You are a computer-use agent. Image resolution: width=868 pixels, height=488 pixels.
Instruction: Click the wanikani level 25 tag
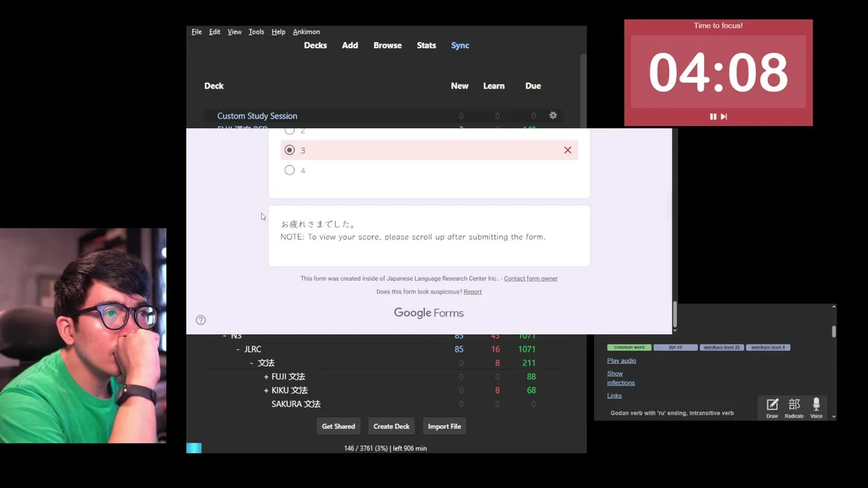tap(722, 347)
